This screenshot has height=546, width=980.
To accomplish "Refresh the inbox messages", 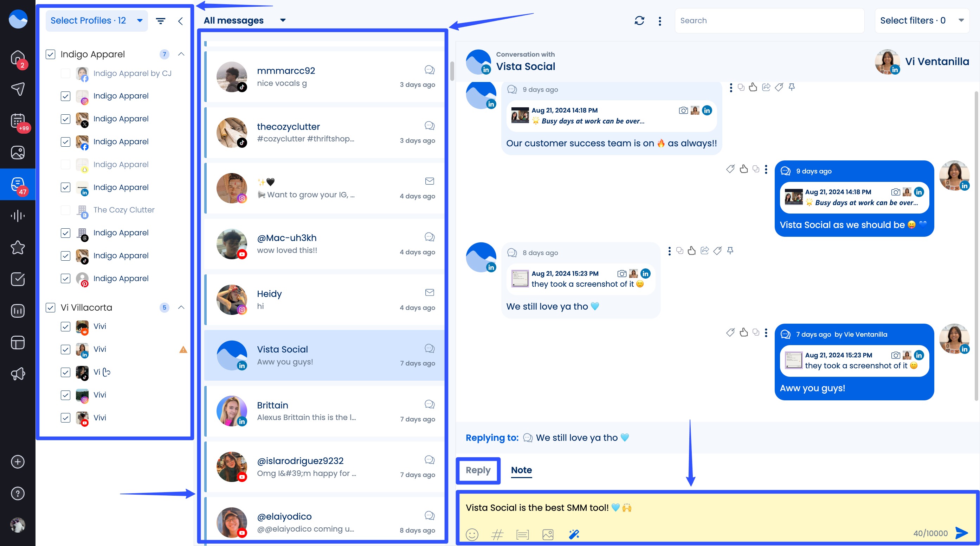I will point(639,20).
